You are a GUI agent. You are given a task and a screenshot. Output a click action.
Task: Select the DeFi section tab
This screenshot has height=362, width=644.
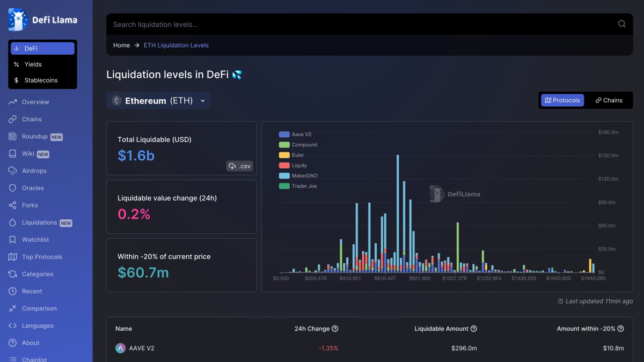point(42,48)
